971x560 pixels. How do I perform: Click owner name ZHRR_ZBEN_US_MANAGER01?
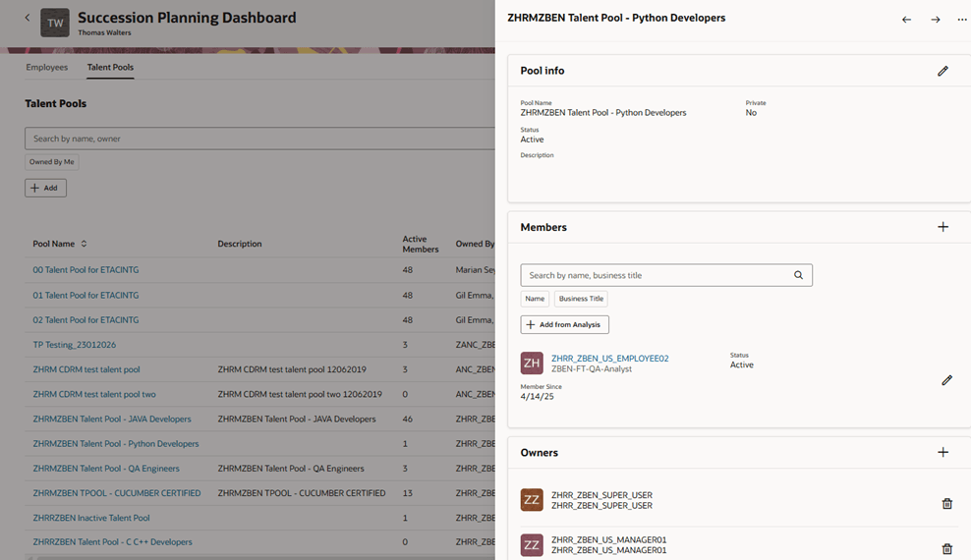point(608,539)
